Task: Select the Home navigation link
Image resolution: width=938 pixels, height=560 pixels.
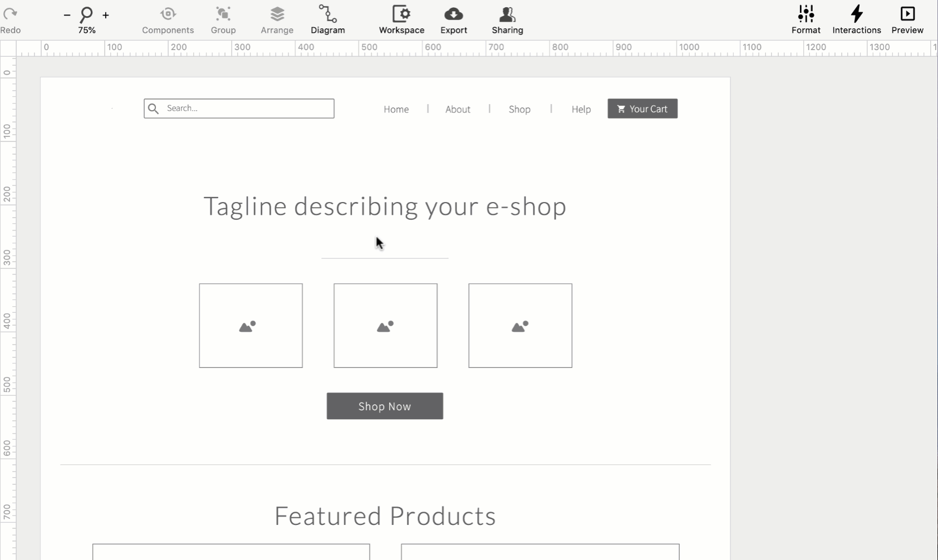Action: 396,110
